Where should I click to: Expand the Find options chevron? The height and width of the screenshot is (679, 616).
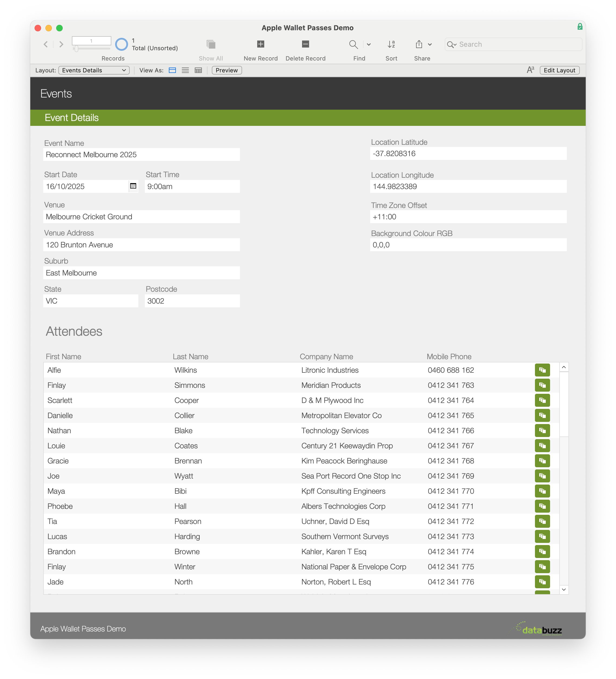pyautogui.click(x=369, y=44)
